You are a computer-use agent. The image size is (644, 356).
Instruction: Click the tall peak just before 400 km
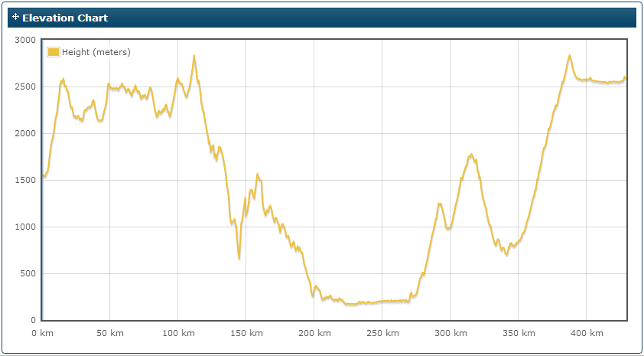570,56
